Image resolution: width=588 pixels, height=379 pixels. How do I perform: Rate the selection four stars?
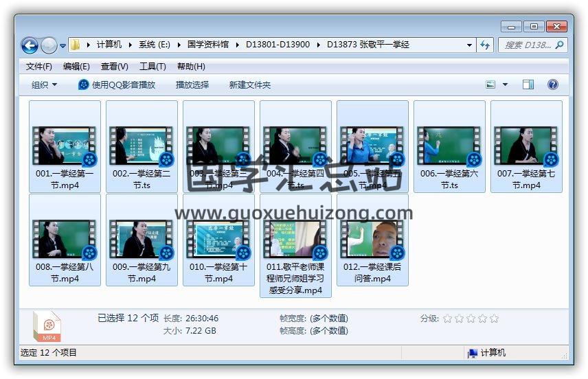point(483,319)
